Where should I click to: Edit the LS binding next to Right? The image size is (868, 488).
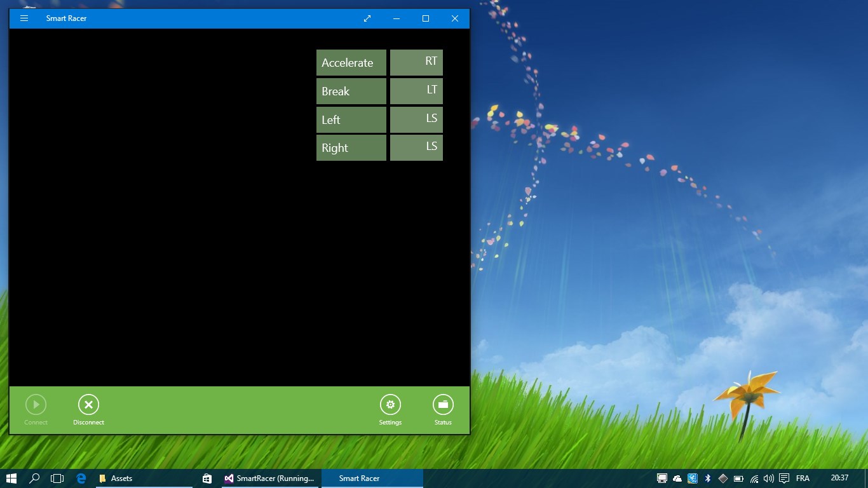(x=416, y=148)
